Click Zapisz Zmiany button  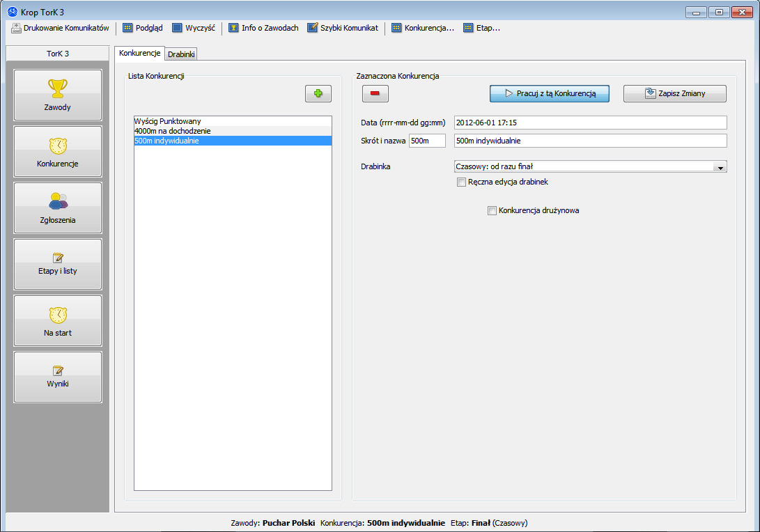tap(674, 93)
